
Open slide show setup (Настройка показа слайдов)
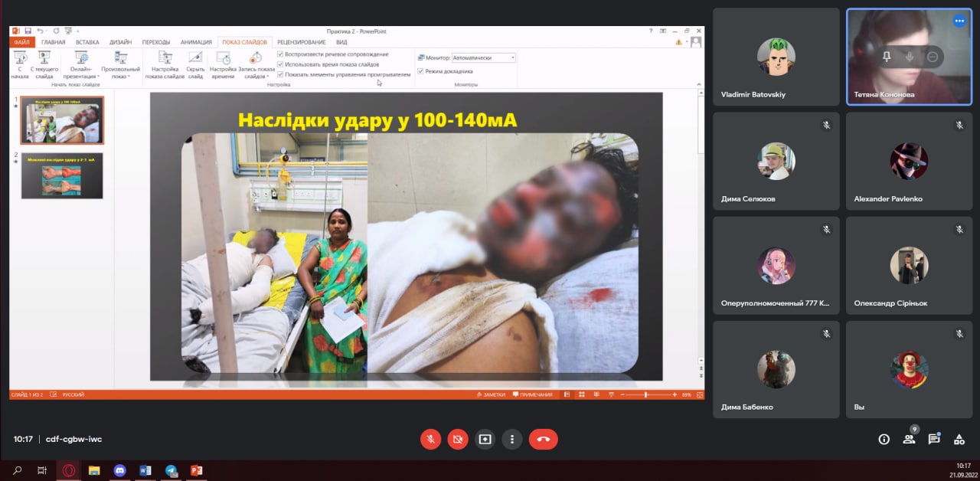(x=165, y=65)
